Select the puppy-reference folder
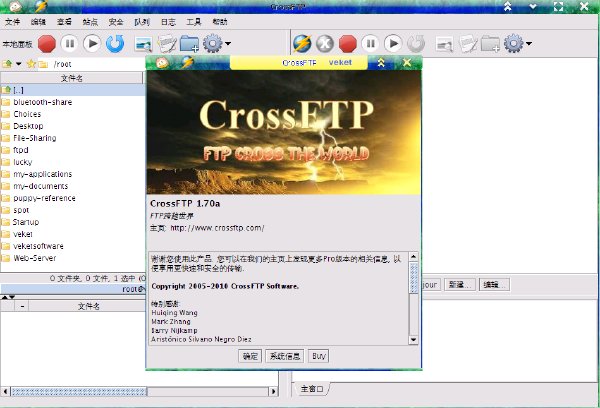This screenshot has width=600, height=408. 73,198
